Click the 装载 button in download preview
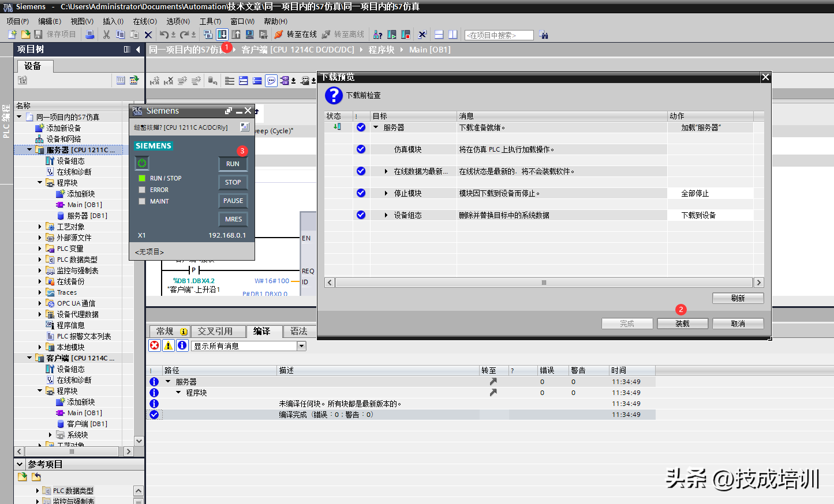 (682, 324)
